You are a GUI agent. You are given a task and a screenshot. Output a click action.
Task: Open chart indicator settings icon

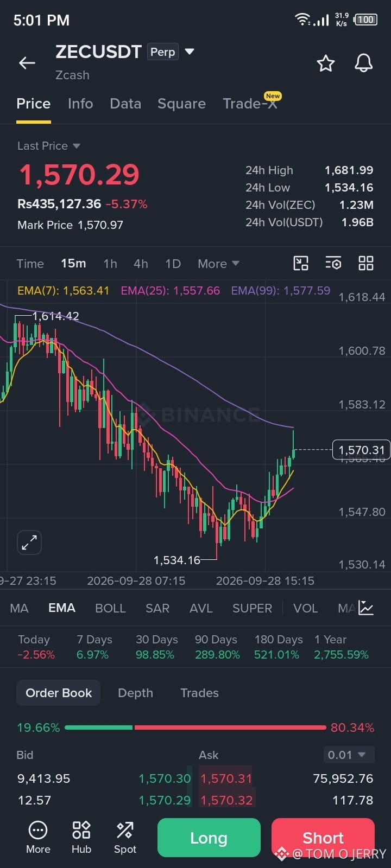[333, 264]
